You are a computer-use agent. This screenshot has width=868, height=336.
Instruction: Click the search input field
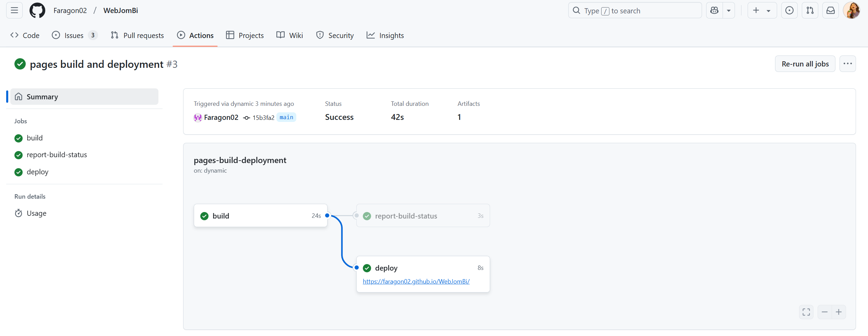coord(635,11)
